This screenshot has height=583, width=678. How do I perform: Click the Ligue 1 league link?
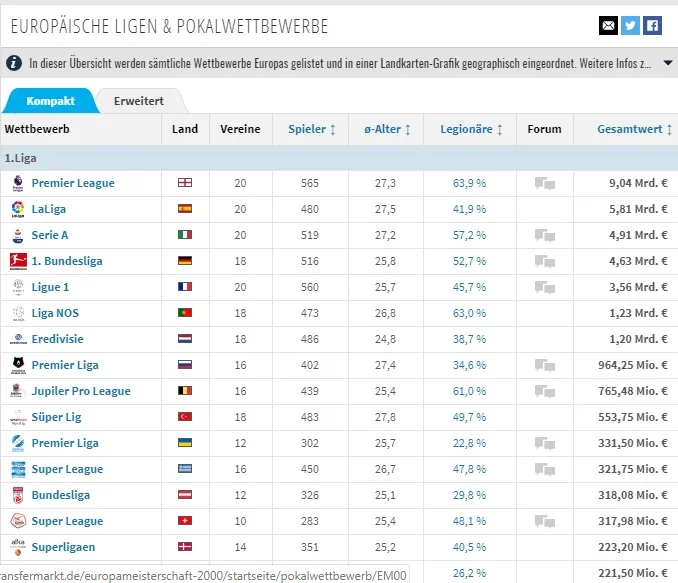tap(51, 287)
